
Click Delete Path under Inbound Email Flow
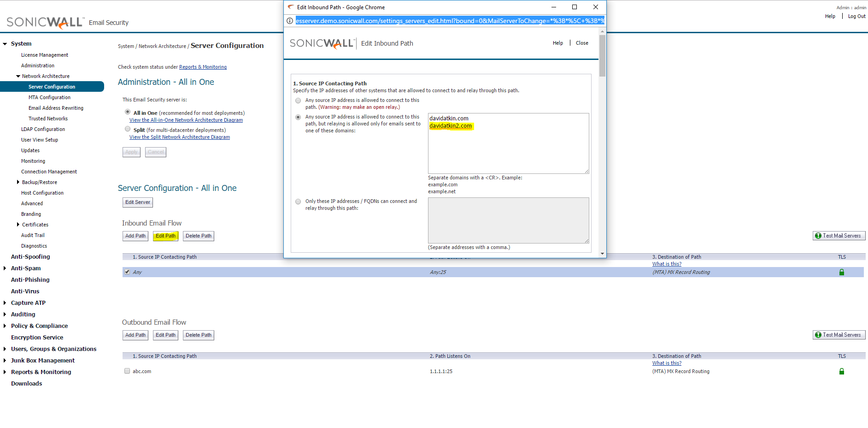click(x=199, y=236)
